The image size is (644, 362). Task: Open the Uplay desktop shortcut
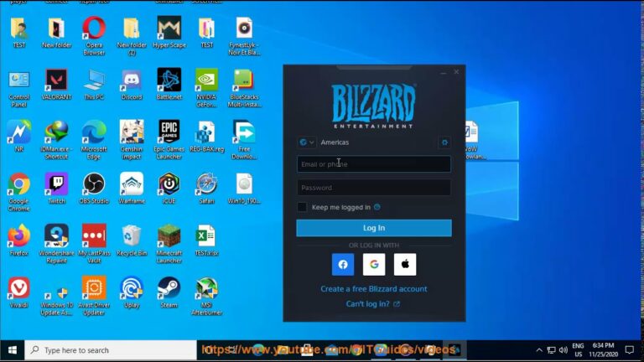point(132,292)
